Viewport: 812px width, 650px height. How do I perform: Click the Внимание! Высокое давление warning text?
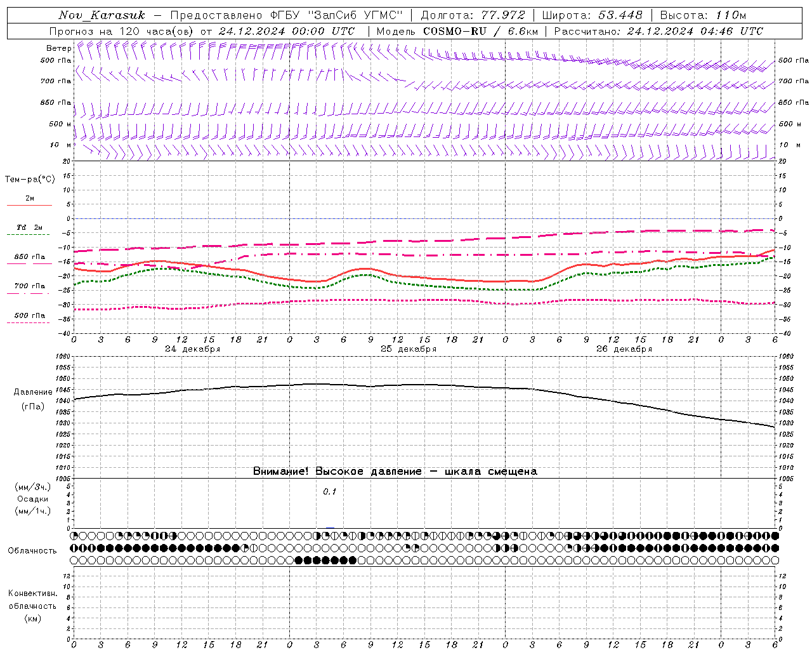pyautogui.click(x=395, y=472)
